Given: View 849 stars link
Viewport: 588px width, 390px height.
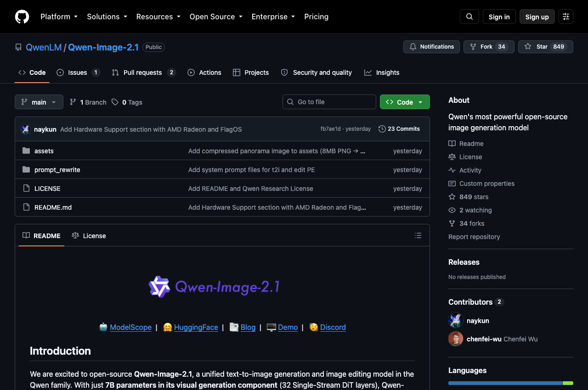Looking at the screenshot, I should (x=469, y=197).
